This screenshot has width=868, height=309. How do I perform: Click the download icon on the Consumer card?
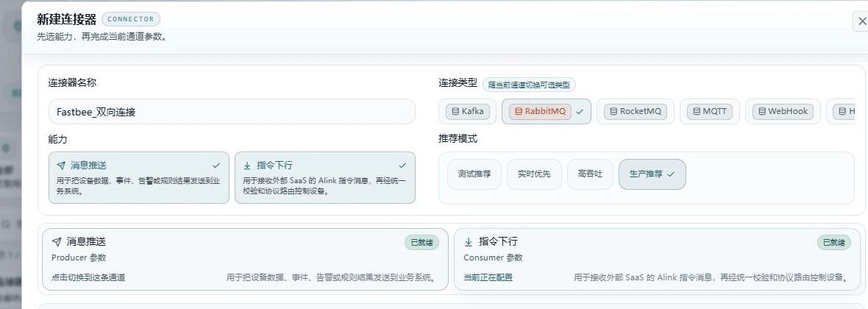pos(469,242)
